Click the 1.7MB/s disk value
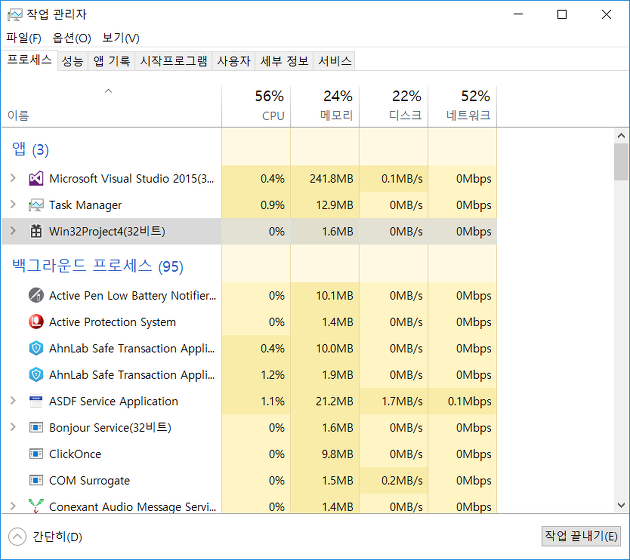 click(x=402, y=401)
